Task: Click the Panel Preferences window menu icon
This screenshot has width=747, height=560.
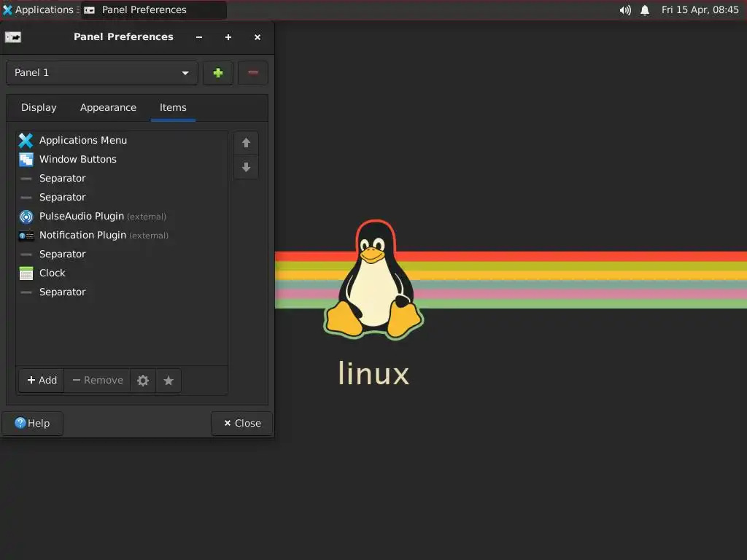Action: 13,37
